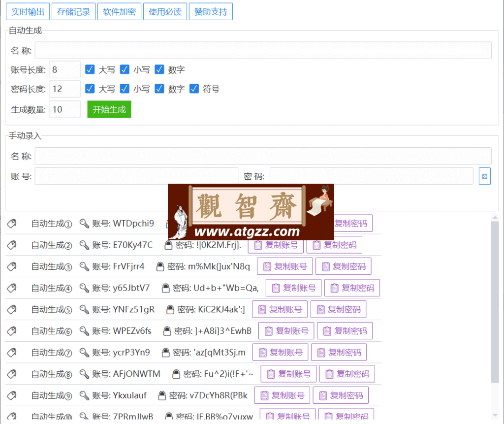The image size is (504, 424).
Task: Click the manual entry 名称 input field
Action: [x=263, y=156]
